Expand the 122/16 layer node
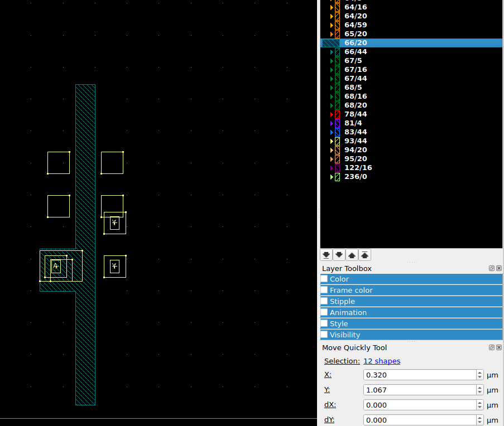The image size is (504, 426). 332,168
